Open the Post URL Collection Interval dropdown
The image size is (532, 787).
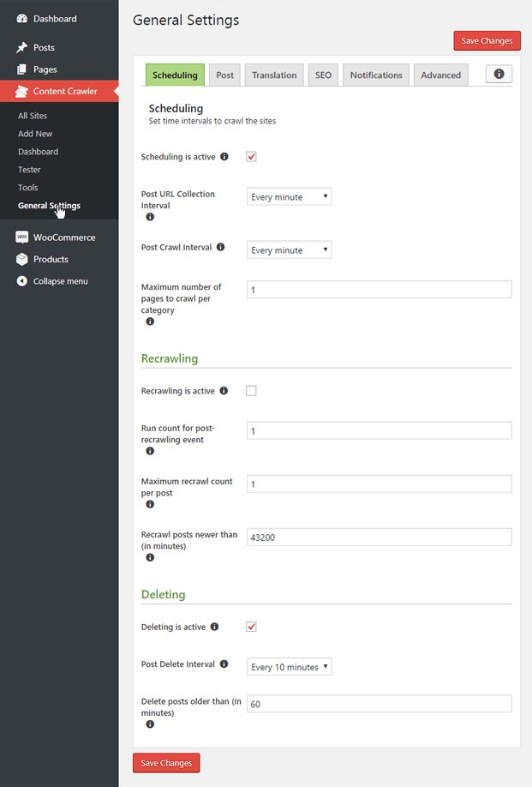(x=289, y=196)
